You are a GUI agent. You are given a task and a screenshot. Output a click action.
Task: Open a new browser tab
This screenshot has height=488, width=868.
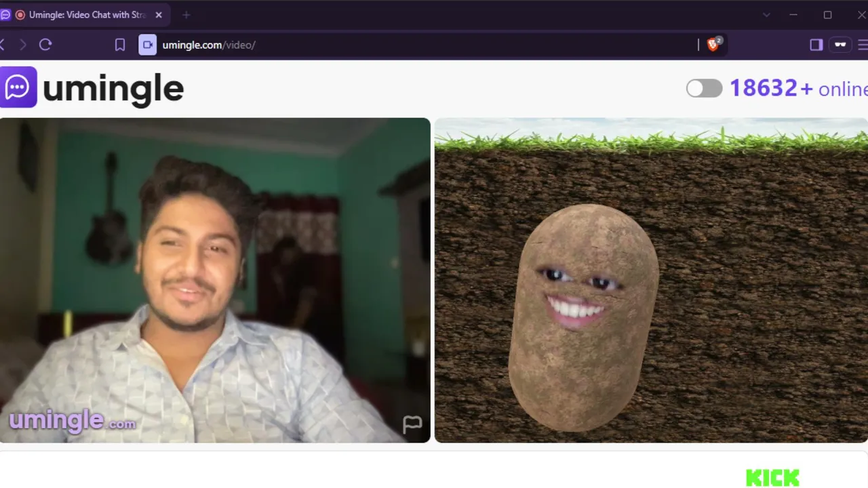pyautogui.click(x=186, y=15)
